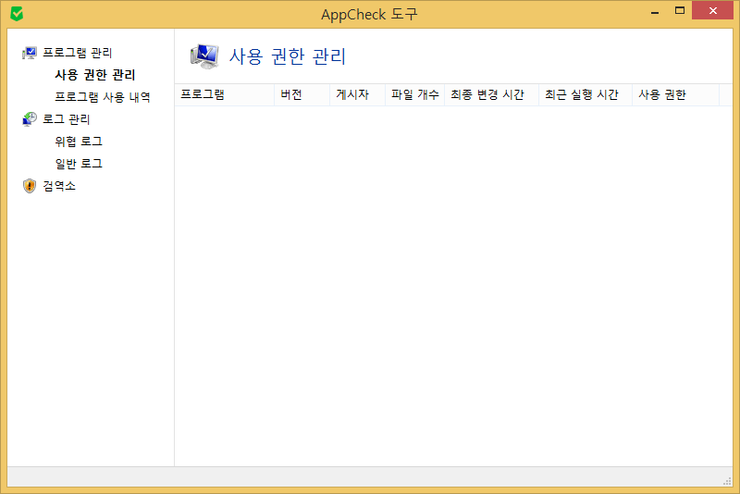Minimize the AppCheck 도구 window

655,11
